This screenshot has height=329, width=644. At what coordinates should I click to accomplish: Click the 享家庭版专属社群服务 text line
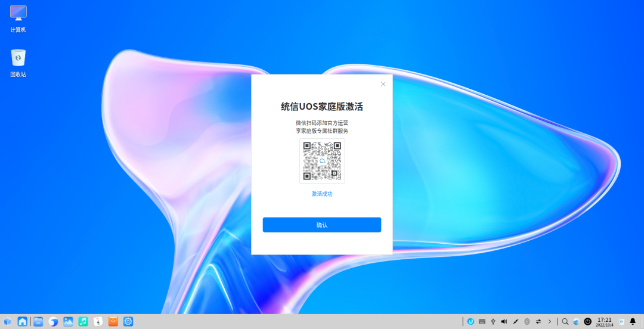pyautogui.click(x=321, y=131)
